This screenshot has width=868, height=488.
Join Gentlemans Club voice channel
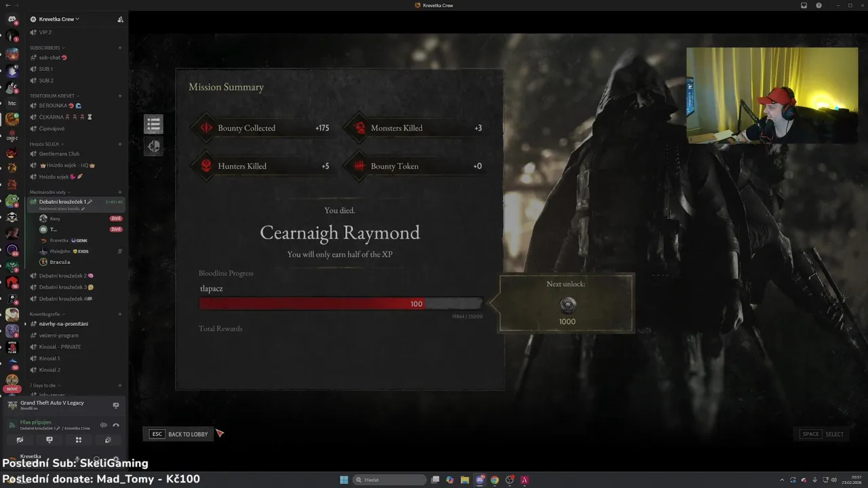[76, 154]
